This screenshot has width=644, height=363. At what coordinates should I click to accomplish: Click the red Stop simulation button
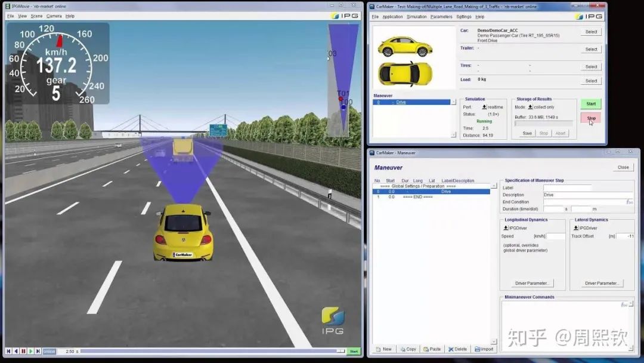point(591,118)
